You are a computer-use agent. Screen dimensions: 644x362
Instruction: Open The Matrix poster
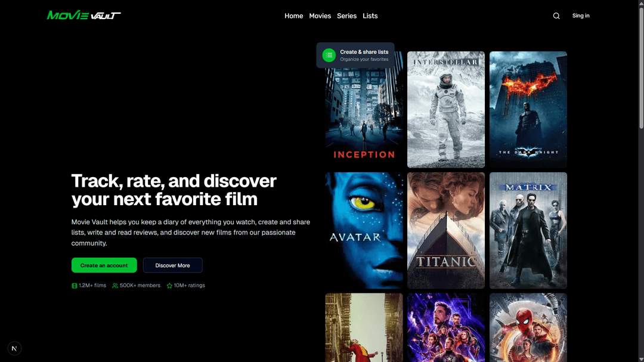tap(528, 230)
